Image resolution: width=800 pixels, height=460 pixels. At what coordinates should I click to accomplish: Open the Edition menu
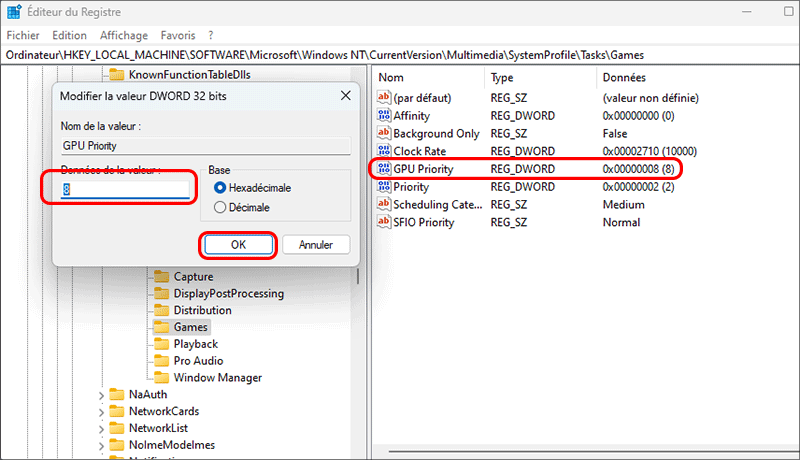click(x=69, y=35)
